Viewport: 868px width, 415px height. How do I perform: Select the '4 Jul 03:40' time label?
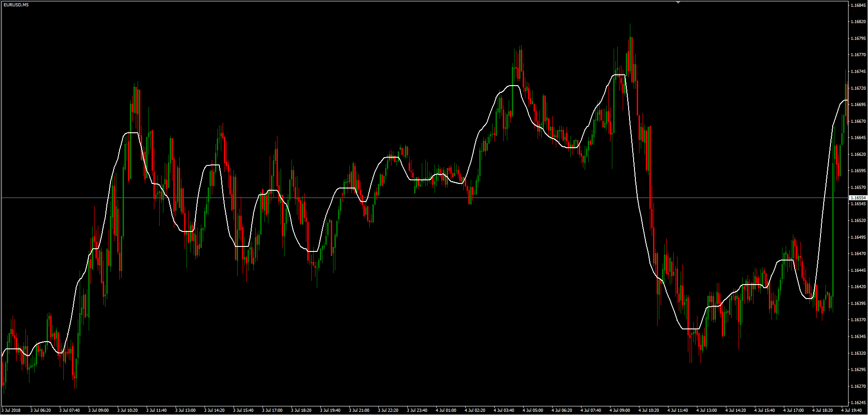504,410
